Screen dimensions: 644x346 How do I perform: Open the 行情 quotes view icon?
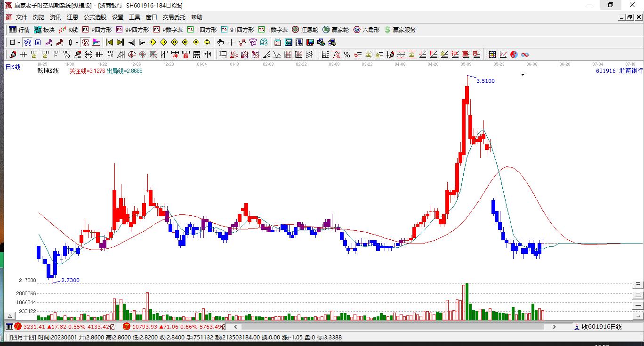[x=12, y=30]
